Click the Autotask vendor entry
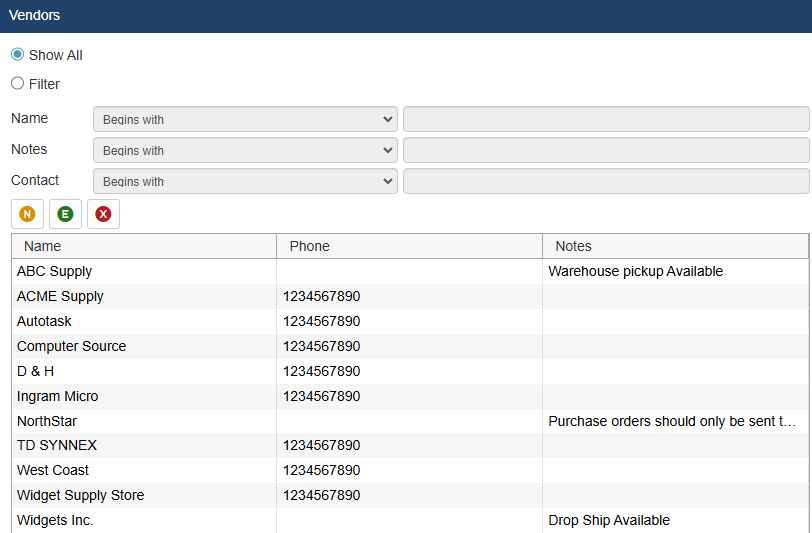 point(45,322)
